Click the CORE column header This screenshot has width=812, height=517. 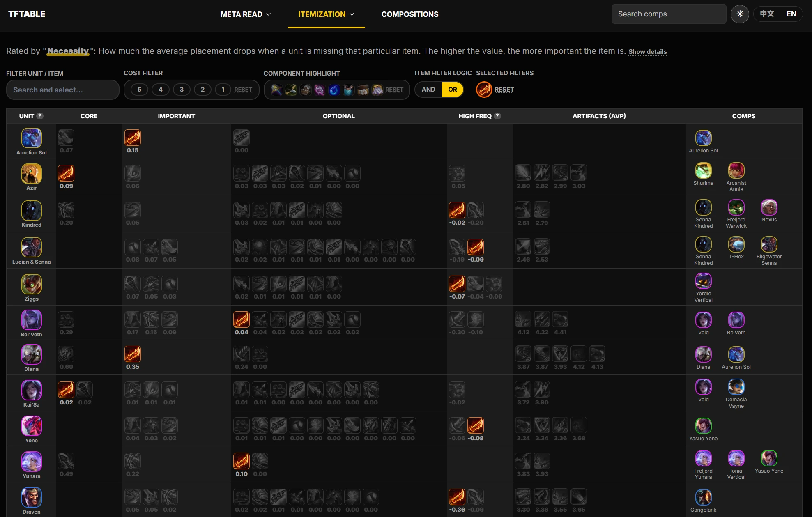tap(89, 116)
